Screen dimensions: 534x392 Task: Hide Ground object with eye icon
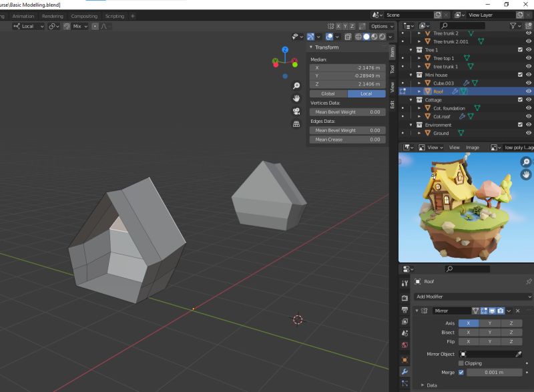click(529, 133)
